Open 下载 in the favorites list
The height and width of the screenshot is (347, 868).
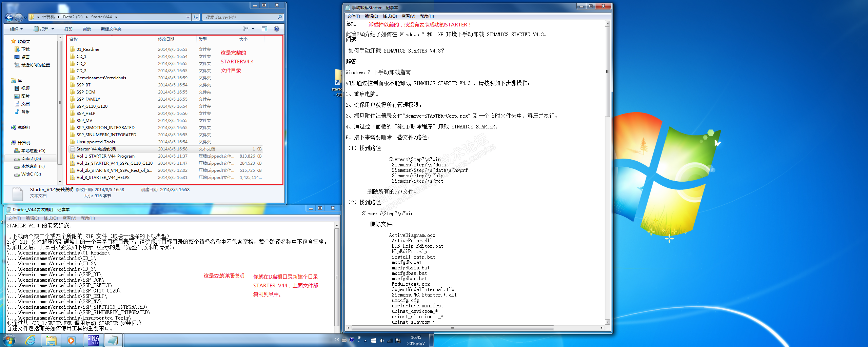click(25, 49)
